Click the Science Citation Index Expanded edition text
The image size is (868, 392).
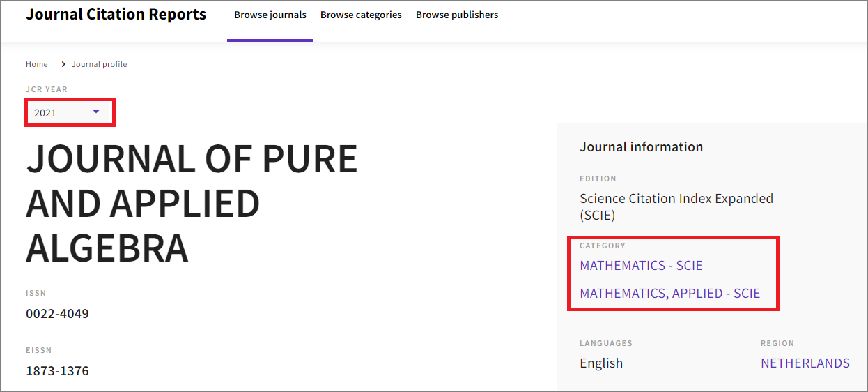click(676, 206)
